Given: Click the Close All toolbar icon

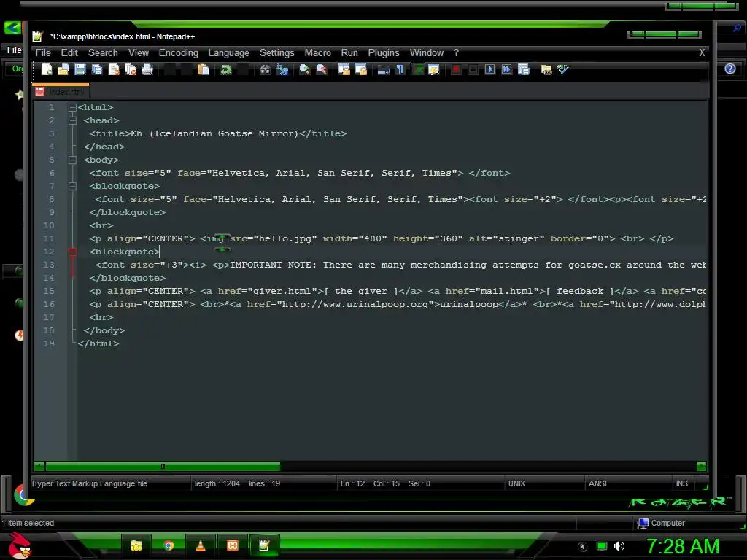Looking at the screenshot, I should pyautogui.click(x=131, y=69).
